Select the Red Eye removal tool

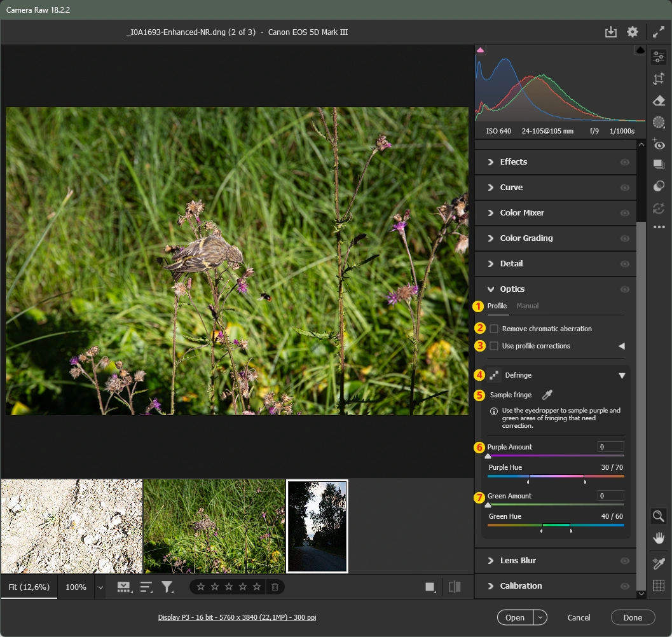pyautogui.click(x=659, y=144)
